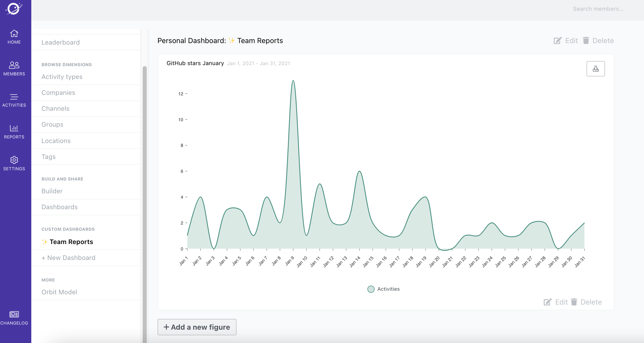View the Changelog newspaper icon
The width and height of the screenshot is (644, 343).
tap(14, 314)
